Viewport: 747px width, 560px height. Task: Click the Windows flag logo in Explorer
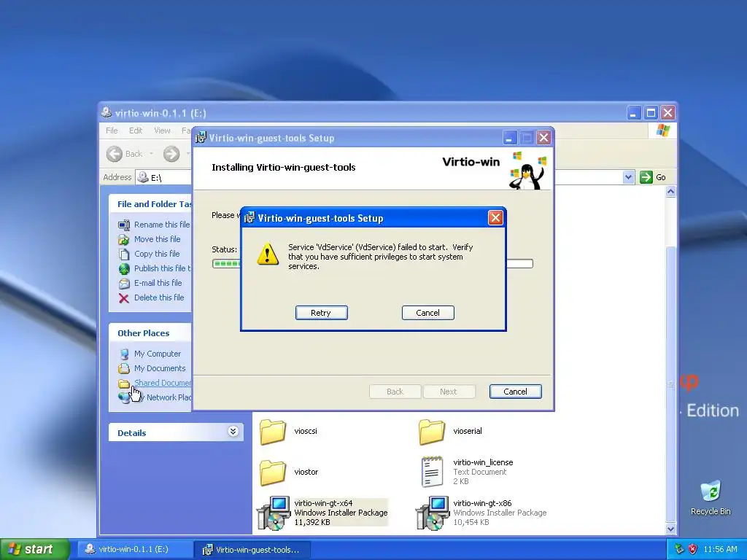click(662, 131)
